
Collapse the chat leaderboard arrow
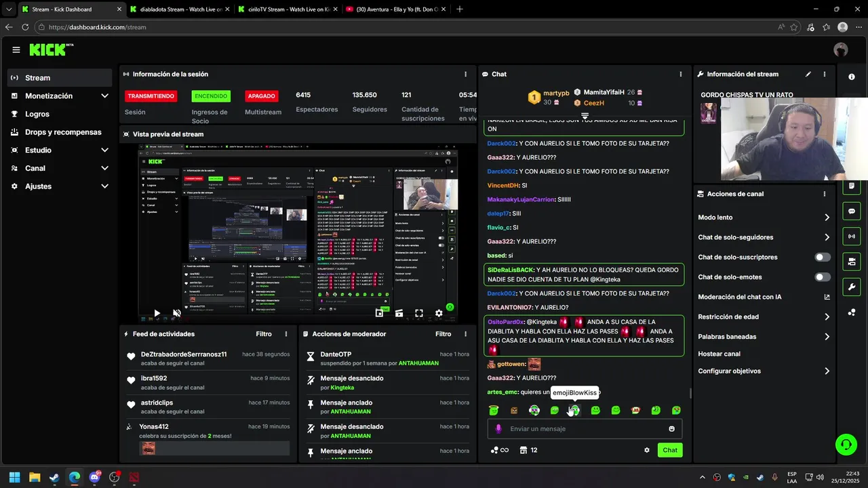coord(585,117)
